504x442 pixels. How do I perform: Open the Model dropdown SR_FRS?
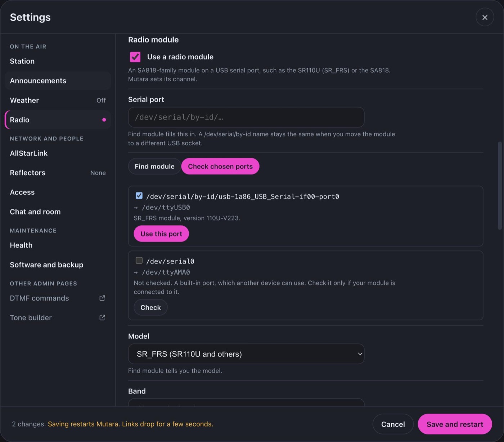pos(246,354)
